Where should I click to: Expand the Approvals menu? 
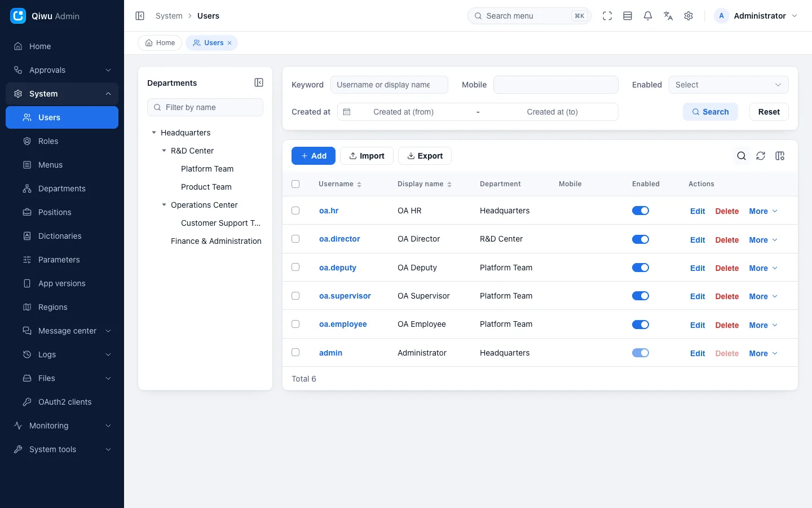tap(62, 70)
